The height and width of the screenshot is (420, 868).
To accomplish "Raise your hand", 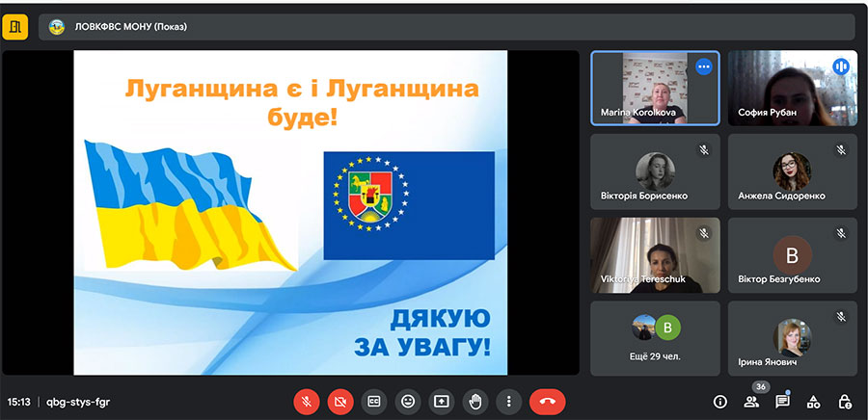I will (475, 402).
